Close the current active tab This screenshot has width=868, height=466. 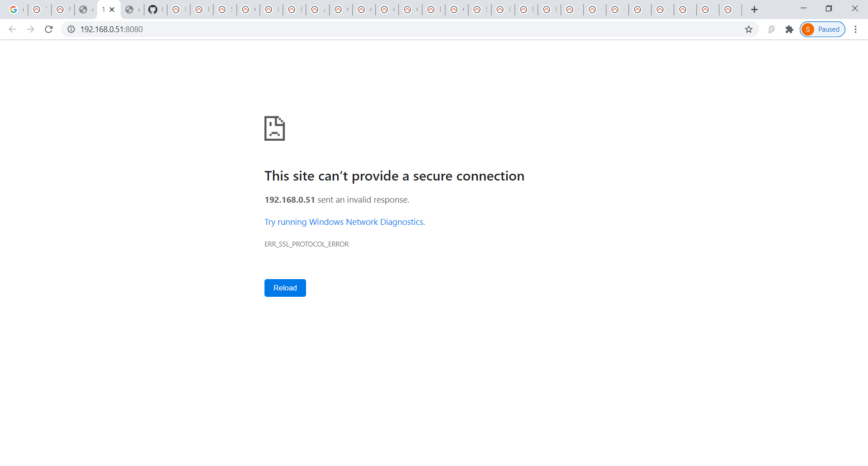click(112, 10)
